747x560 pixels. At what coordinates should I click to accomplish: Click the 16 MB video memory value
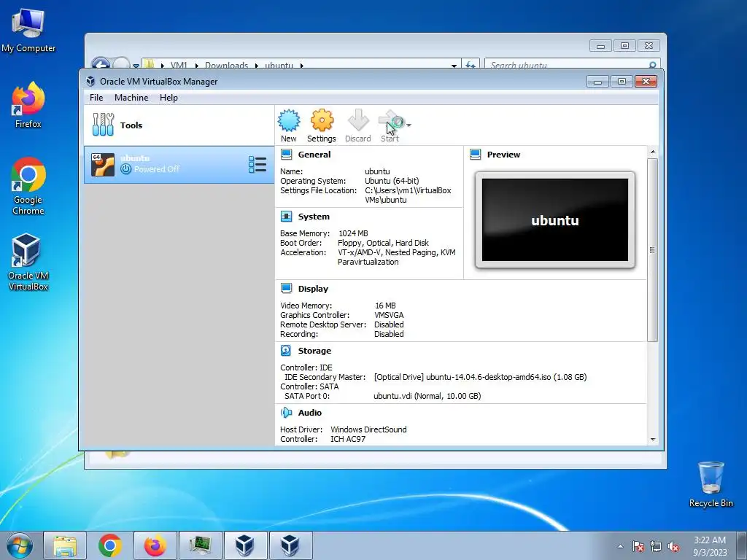click(x=385, y=306)
